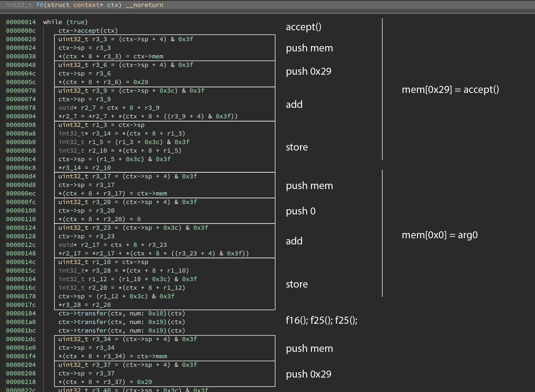Screen dimensions: 535x392
Task: Click the 'push 0' annotation label
Action: (301, 211)
